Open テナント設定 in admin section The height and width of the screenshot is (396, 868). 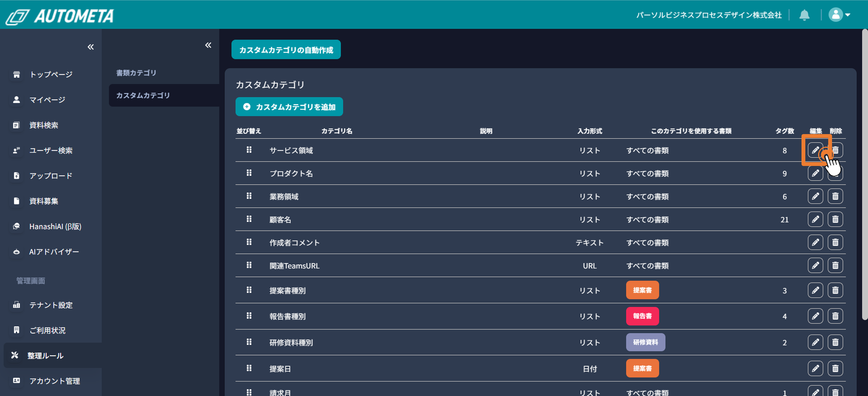click(50, 305)
